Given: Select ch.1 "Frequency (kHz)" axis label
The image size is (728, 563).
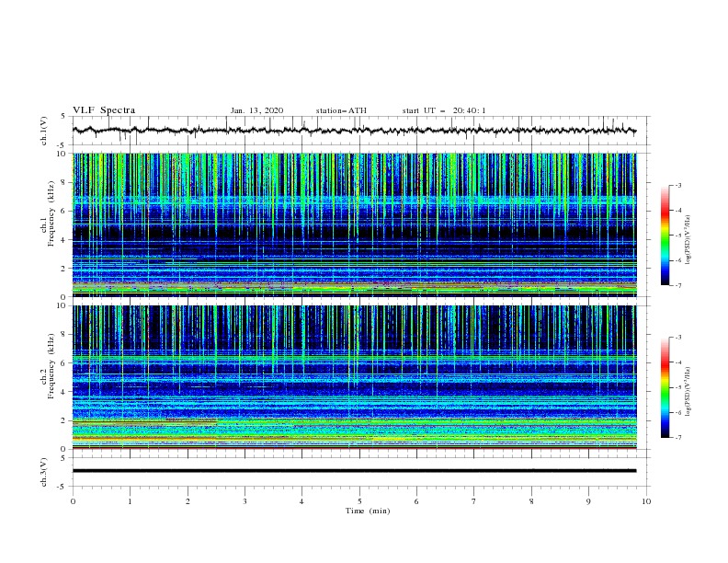Looking at the screenshot, I should point(51,213).
